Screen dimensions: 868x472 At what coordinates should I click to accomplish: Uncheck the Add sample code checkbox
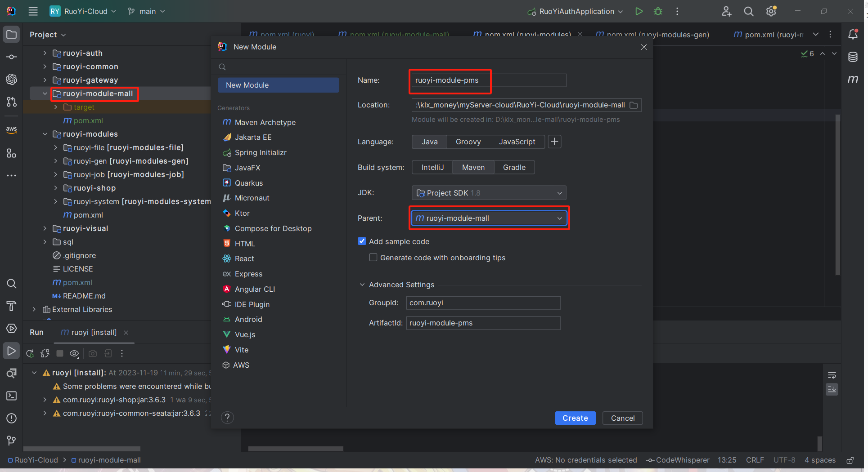[x=362, y=241]
